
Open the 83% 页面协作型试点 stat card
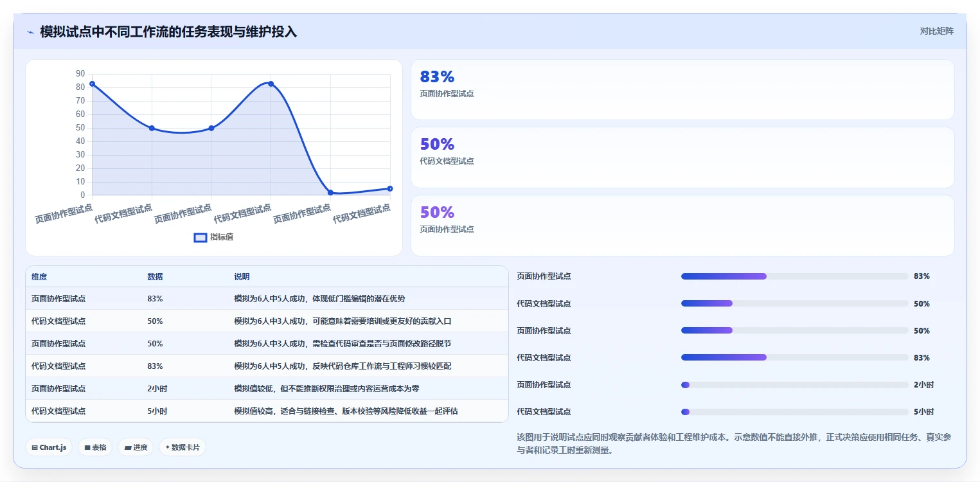click(682, 89)
